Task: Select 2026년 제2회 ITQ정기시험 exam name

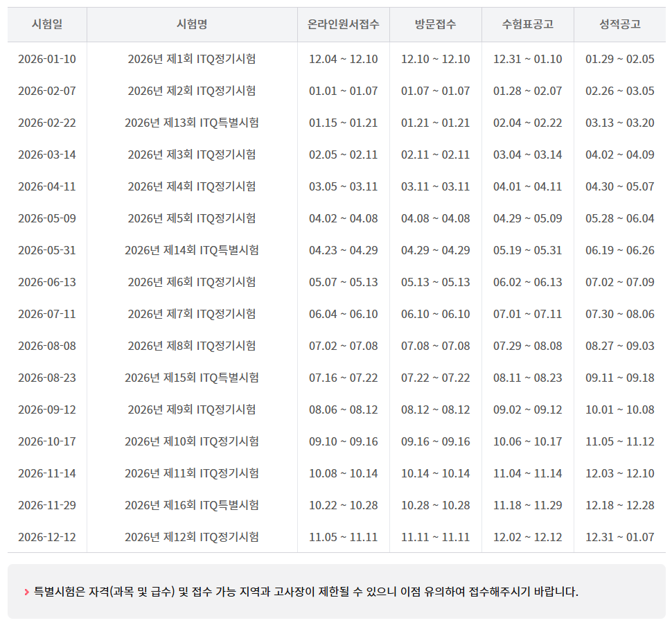Action: coord(192,91)
